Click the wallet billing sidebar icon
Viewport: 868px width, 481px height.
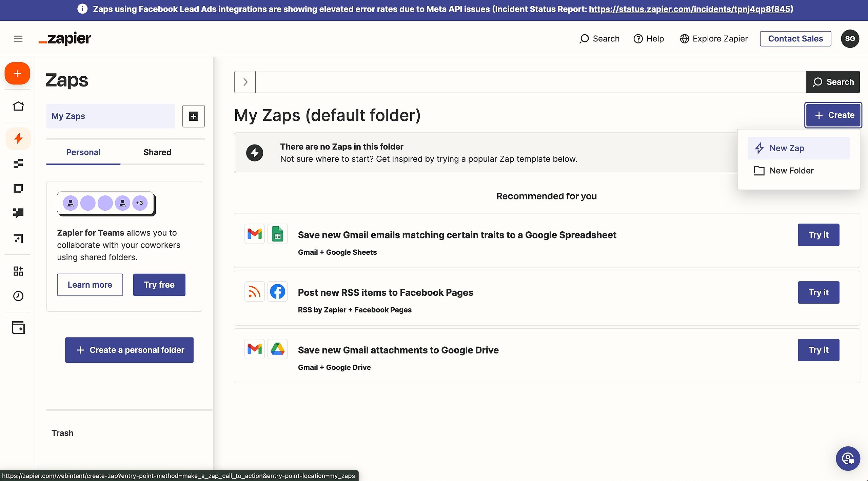18,328
